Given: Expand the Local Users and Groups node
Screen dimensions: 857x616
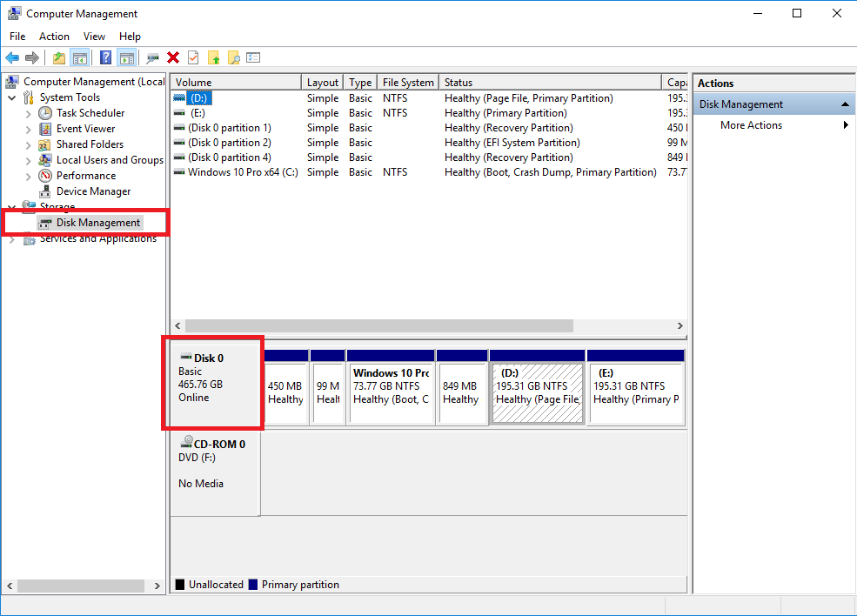Looking at the screenshot, I should (x=29, y=160).
